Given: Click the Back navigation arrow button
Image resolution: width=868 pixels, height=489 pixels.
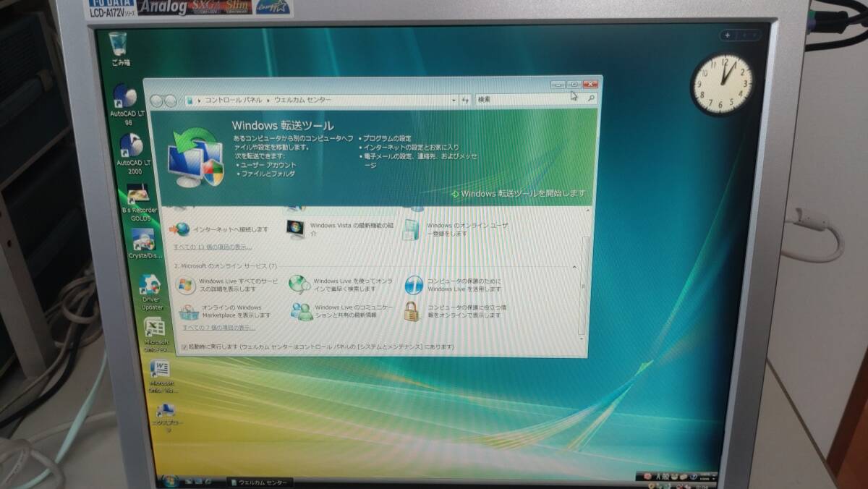Looking at the screenshot, I should (x=157, y=101).
